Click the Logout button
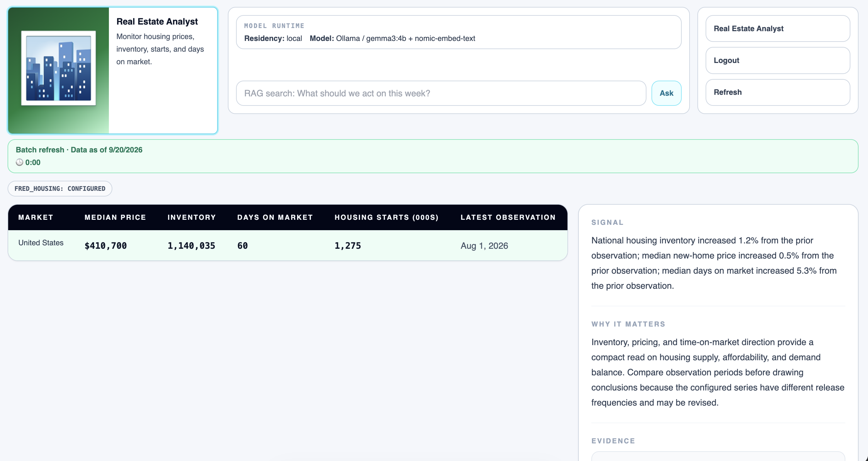 point(778,60)
